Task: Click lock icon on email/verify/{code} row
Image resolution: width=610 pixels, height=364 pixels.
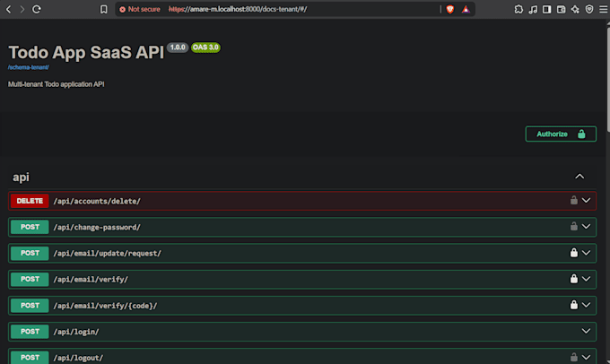Action: (574, 305)
